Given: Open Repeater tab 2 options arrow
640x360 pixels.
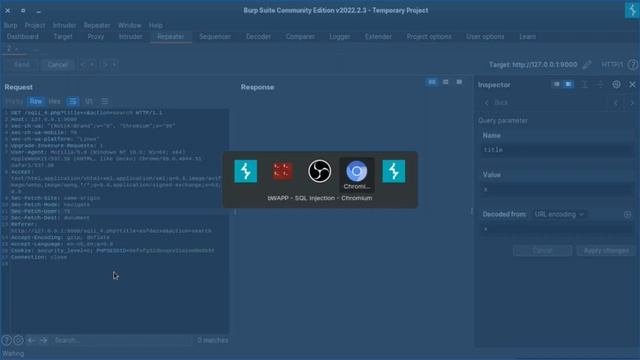Looking at the screenshot, I should click(x=17, y=49).
